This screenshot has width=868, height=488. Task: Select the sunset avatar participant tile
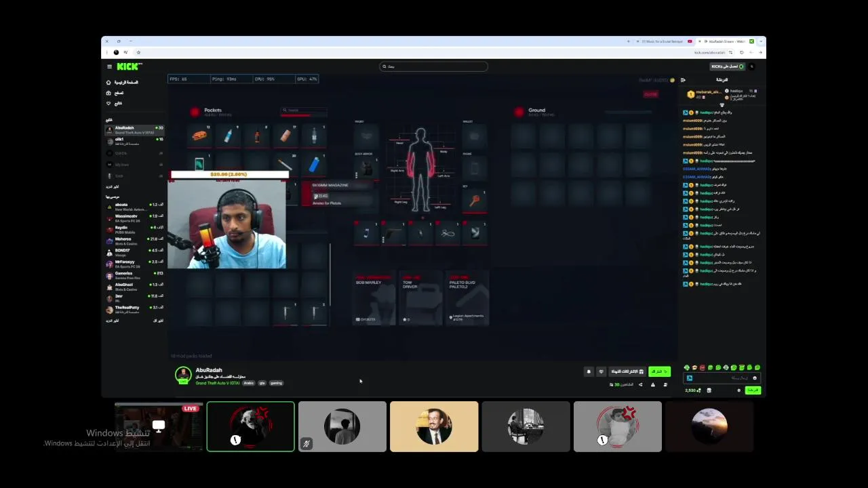pyautogui.click(x=709, y=426)
